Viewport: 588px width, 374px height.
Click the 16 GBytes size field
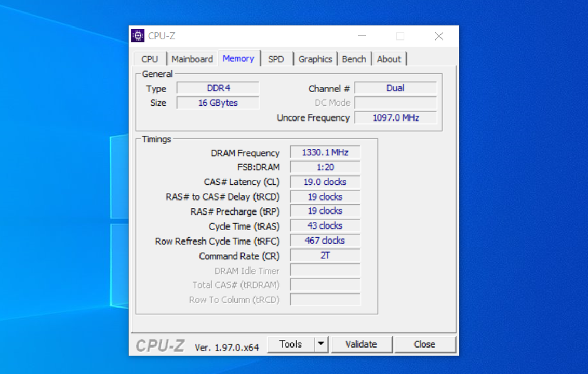218,103
